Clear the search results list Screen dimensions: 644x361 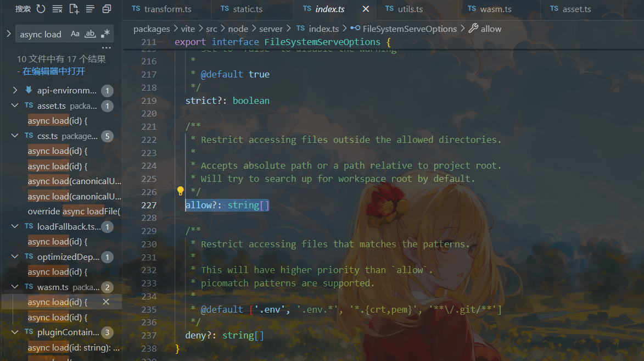tap(57, 9)
